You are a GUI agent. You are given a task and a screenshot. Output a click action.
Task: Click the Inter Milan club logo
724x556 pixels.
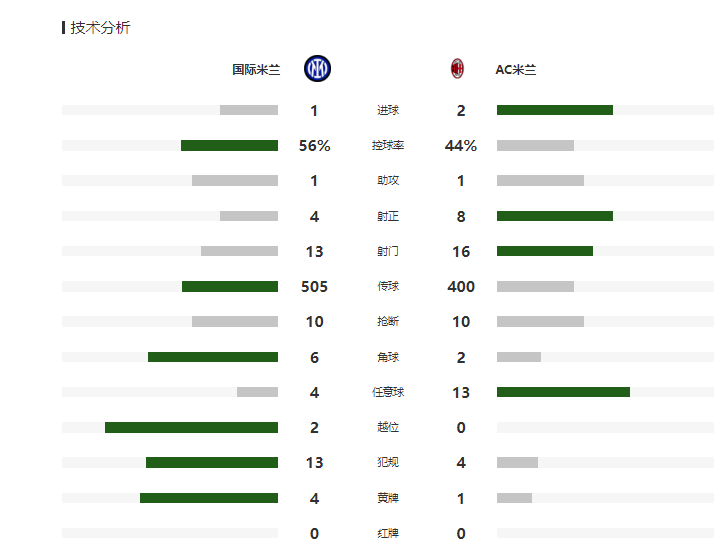tap(317, 69)
